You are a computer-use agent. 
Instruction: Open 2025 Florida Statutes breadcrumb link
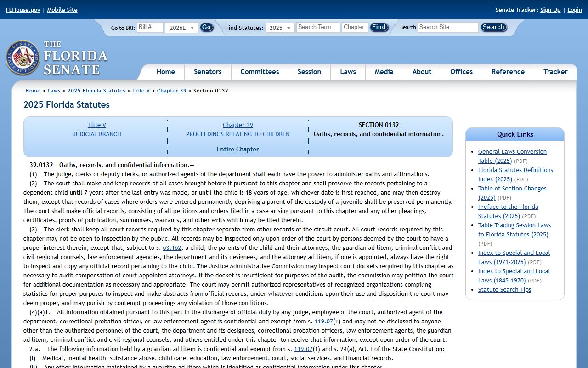click(x=96, y=91)
